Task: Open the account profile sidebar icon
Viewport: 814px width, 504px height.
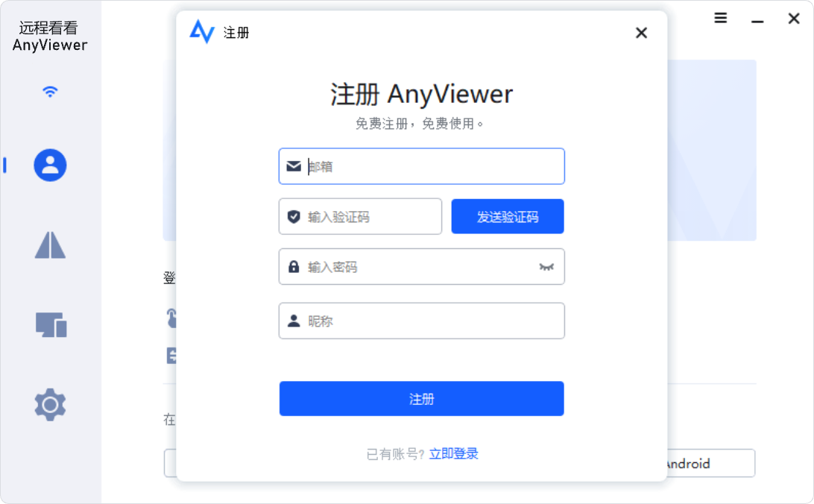Action: (50, 165)
